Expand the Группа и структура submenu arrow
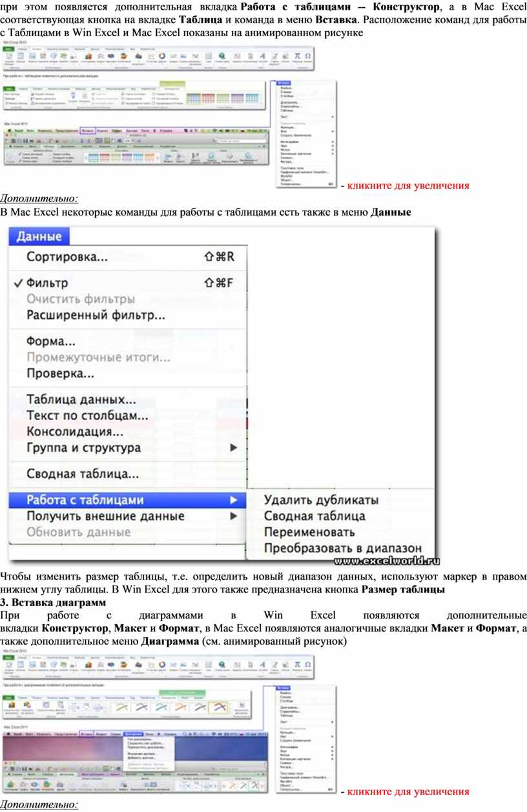Image resolution: width=527 pixels, height=812 pixels. 234,447
